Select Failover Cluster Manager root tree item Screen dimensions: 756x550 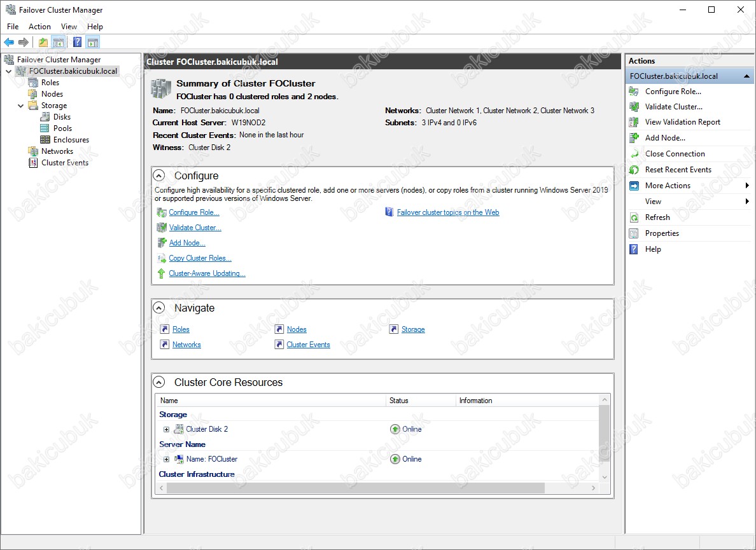click(59, 60)
